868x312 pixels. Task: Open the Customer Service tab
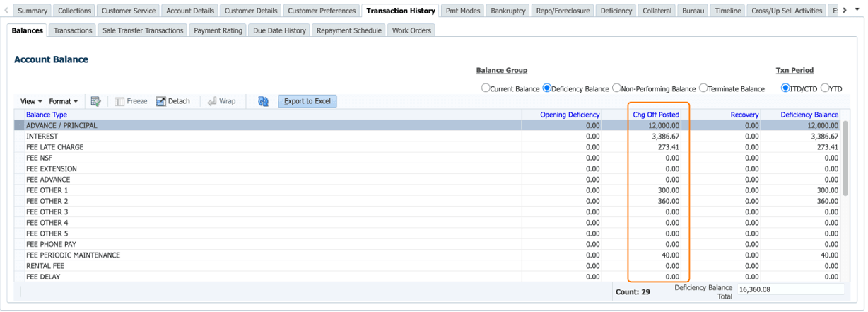(129, 11)
